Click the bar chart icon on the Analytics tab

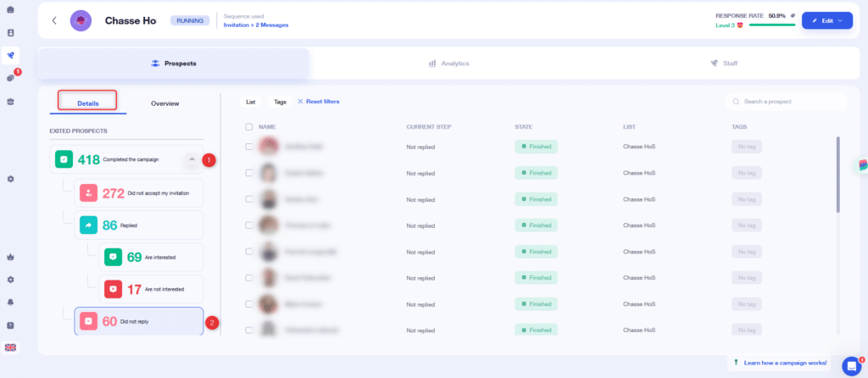[432, 64]
